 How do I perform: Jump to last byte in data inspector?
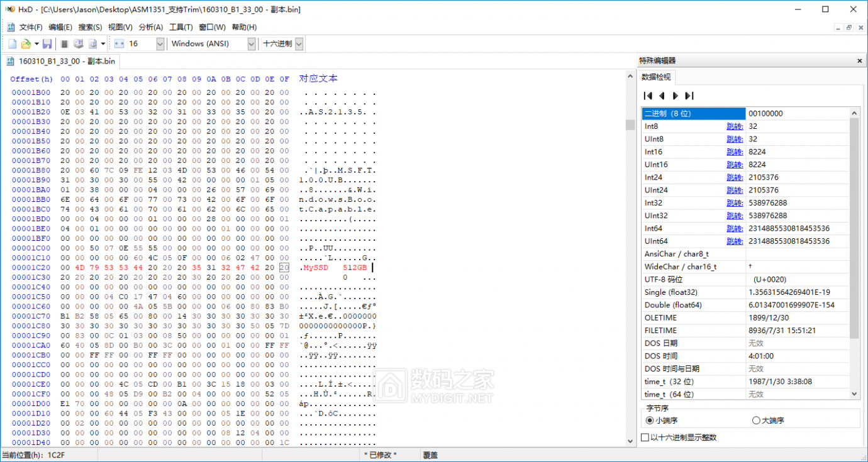(x=689, y=96)
